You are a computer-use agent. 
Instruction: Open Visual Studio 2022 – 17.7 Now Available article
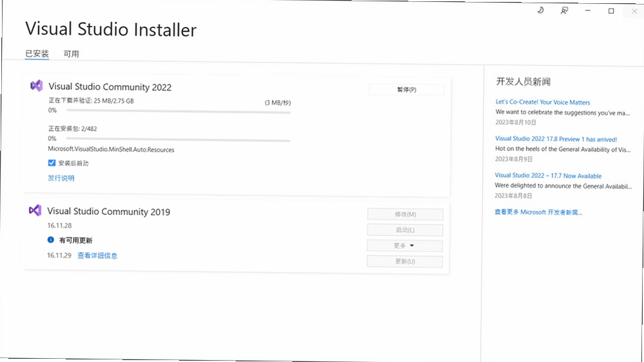pos(549,176)
